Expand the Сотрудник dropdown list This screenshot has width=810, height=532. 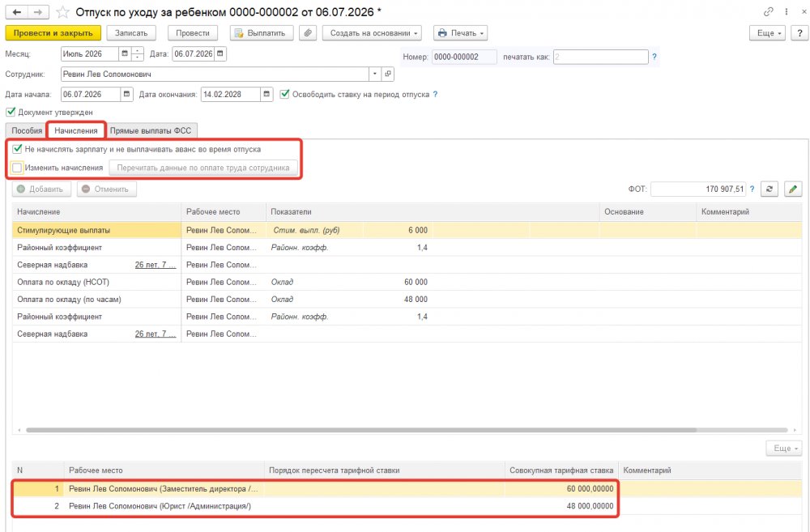click(375, 74)
